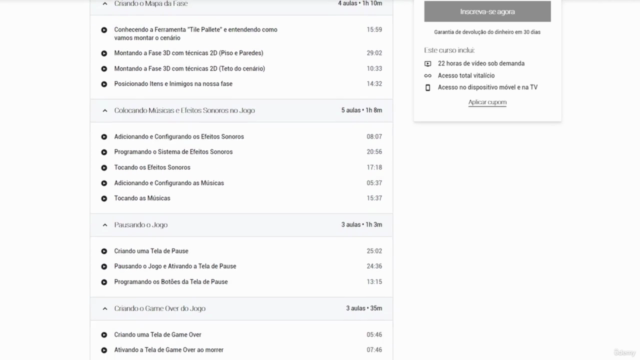The image size is (640, 360).
Task: Click play icon beside 'Criando uma Tela de Pause'
Action: point(104,251)
